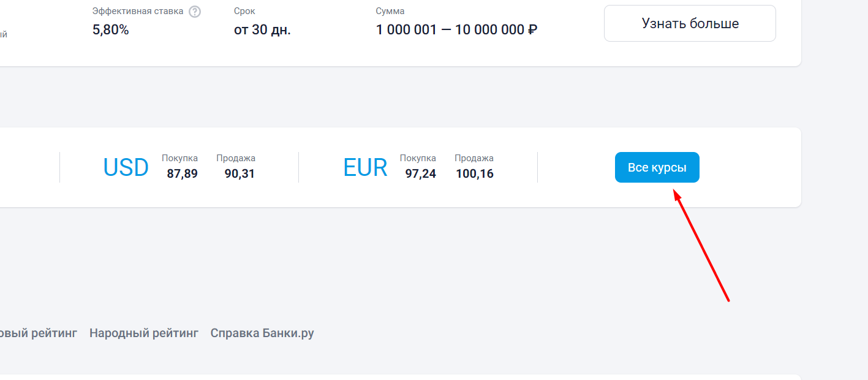Click the Покупка label under USD
This screenshot has width=868, height=380.
pyautogui.click(x=179, y=158)
